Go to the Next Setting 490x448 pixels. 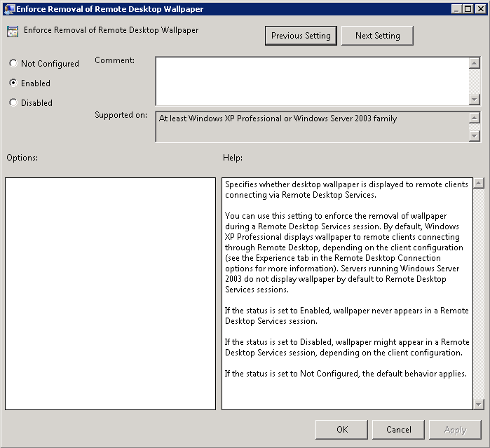377,36
